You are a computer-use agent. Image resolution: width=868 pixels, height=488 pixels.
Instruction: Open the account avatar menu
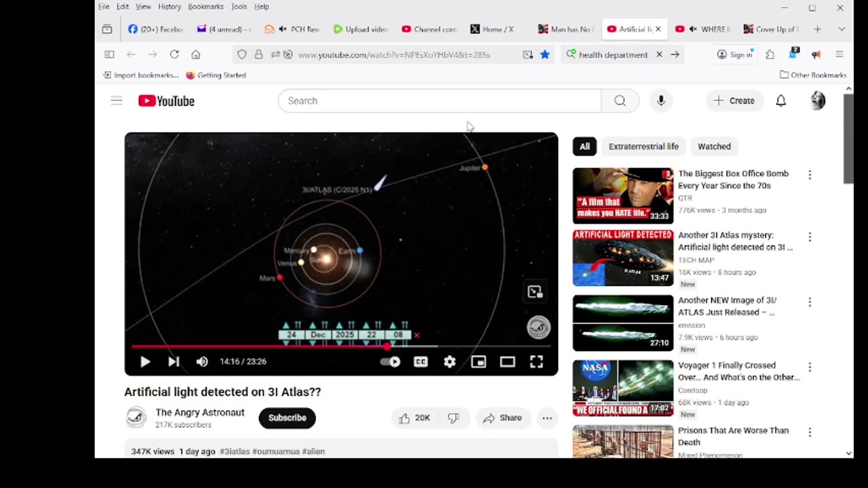tap(818, 101)
